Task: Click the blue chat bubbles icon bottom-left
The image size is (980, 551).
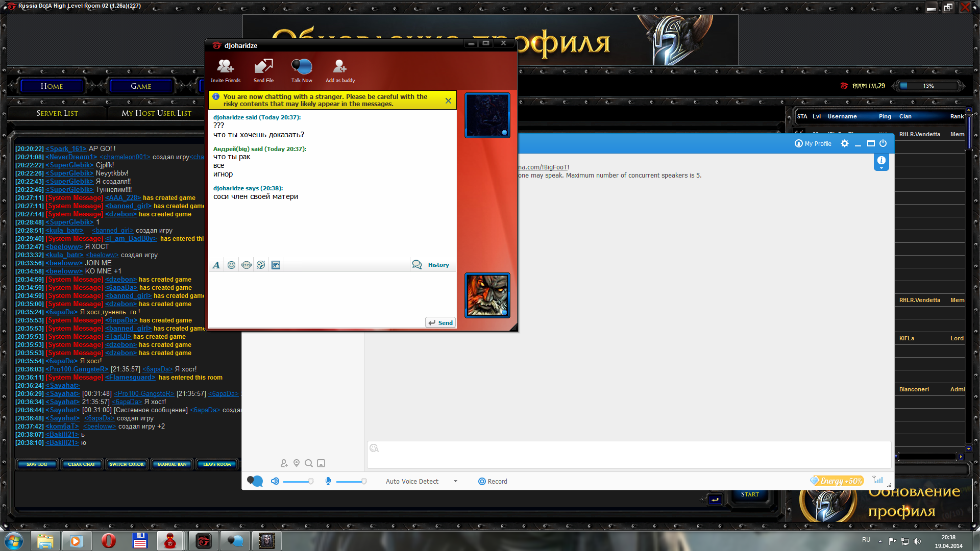Action: tap(255, 481)
